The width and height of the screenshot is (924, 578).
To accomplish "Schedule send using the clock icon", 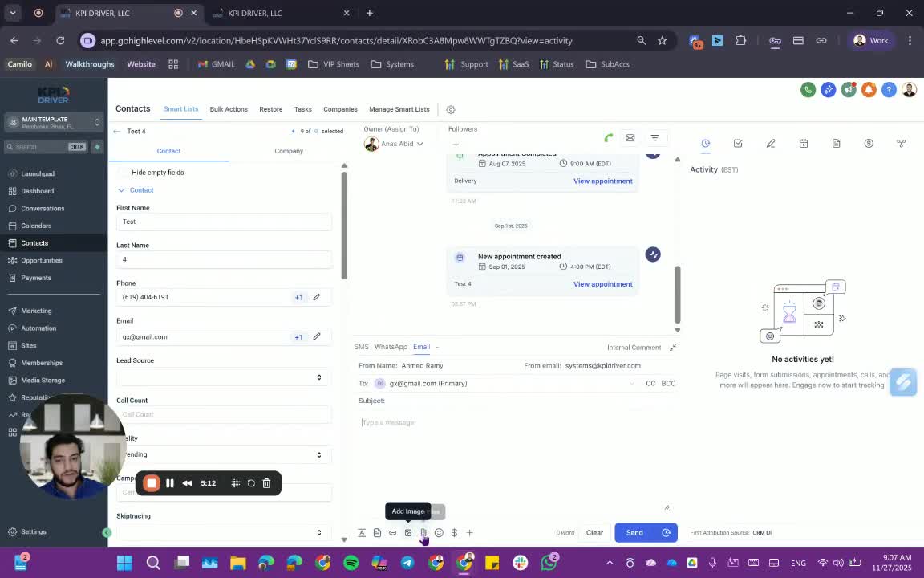I will pos(666,532).
